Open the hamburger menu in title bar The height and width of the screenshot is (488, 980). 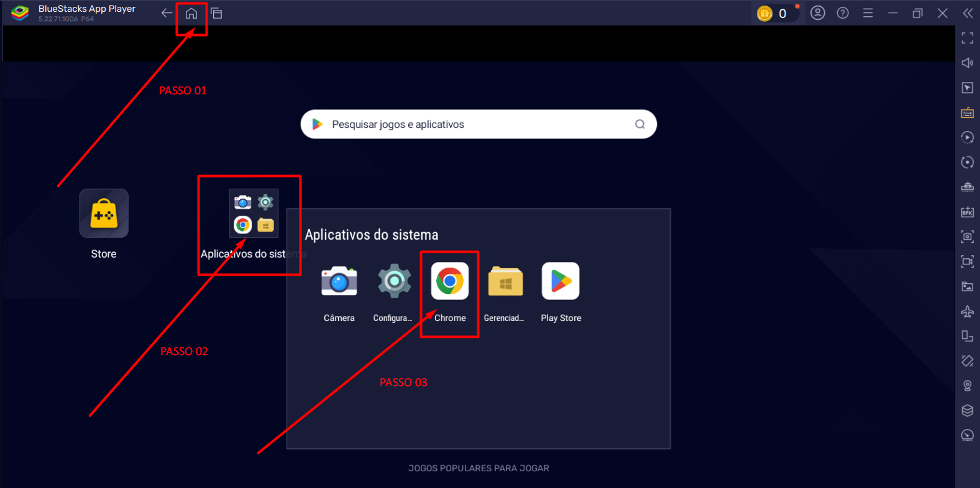(868, 13)
